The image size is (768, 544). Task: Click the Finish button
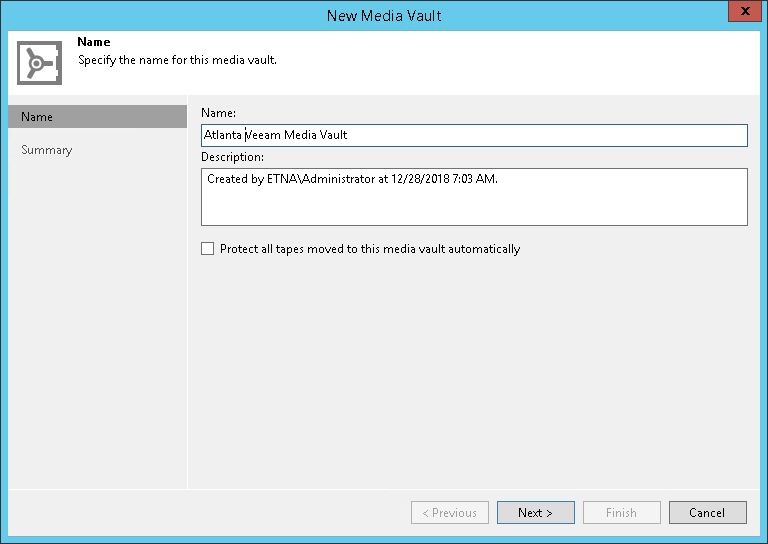(621, 513)
